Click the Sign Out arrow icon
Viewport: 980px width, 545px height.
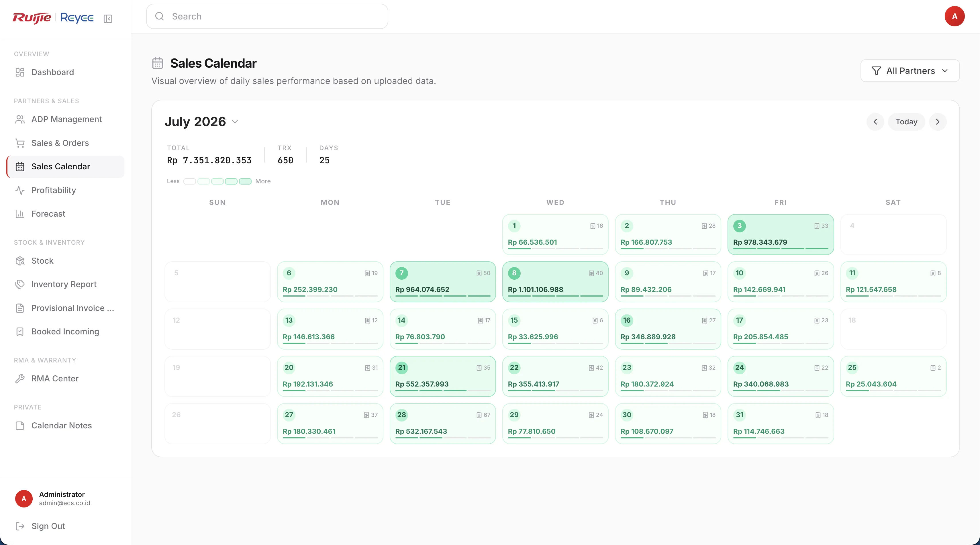pos(20,526)
